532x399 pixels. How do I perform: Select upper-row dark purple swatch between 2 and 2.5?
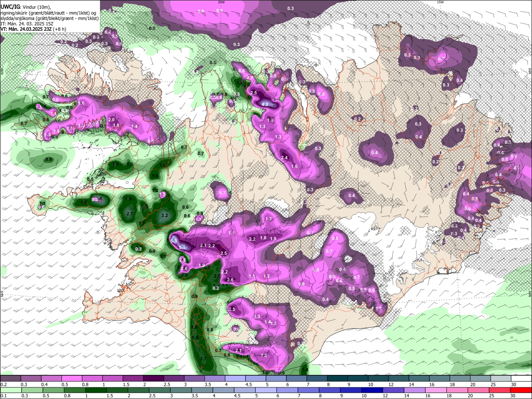(x=153, y=378)
